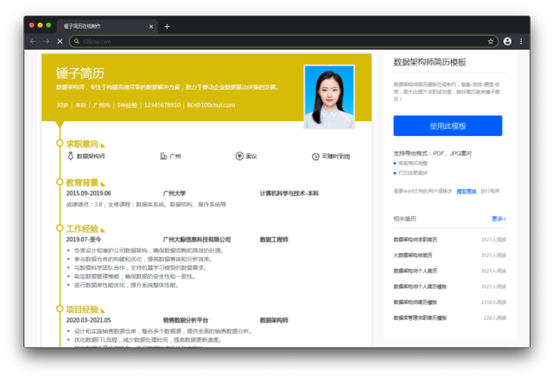
Task: Click the 求职意向 section heading
Action: 82,144
